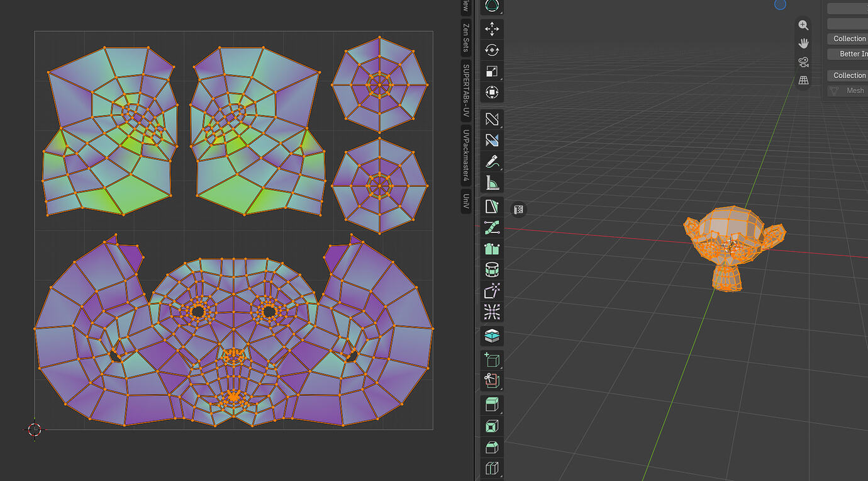Select the Scale tool in the toolbar

pos(492,71)
